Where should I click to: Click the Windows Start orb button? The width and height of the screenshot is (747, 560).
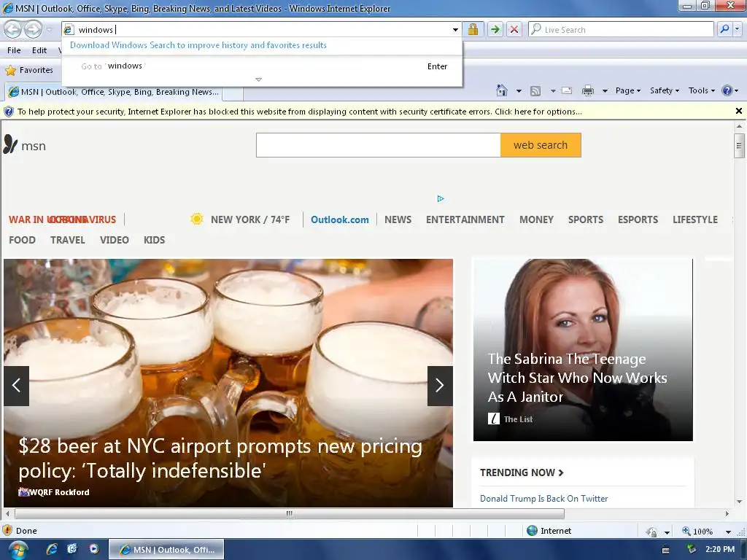click(18, 551)
